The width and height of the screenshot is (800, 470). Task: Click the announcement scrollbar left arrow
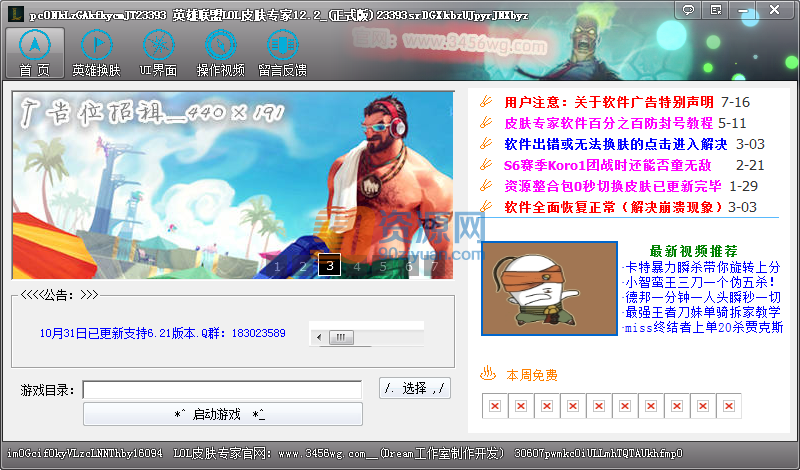319,337
